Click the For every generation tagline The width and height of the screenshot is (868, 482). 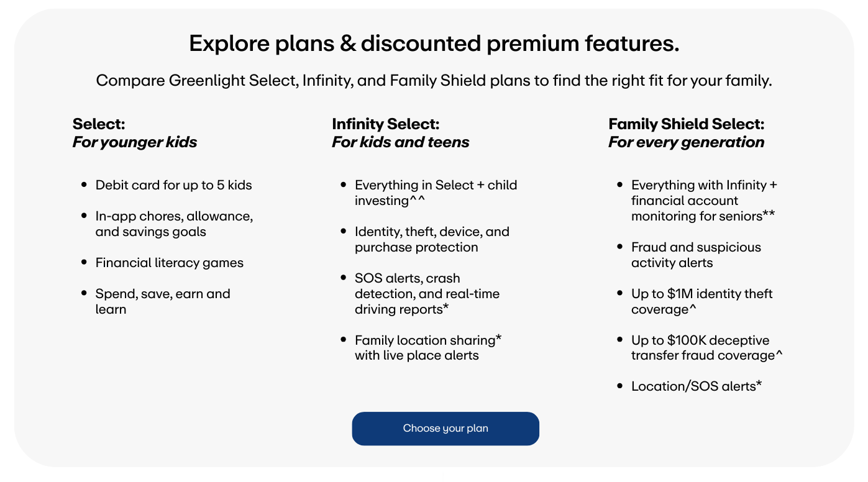687,142
